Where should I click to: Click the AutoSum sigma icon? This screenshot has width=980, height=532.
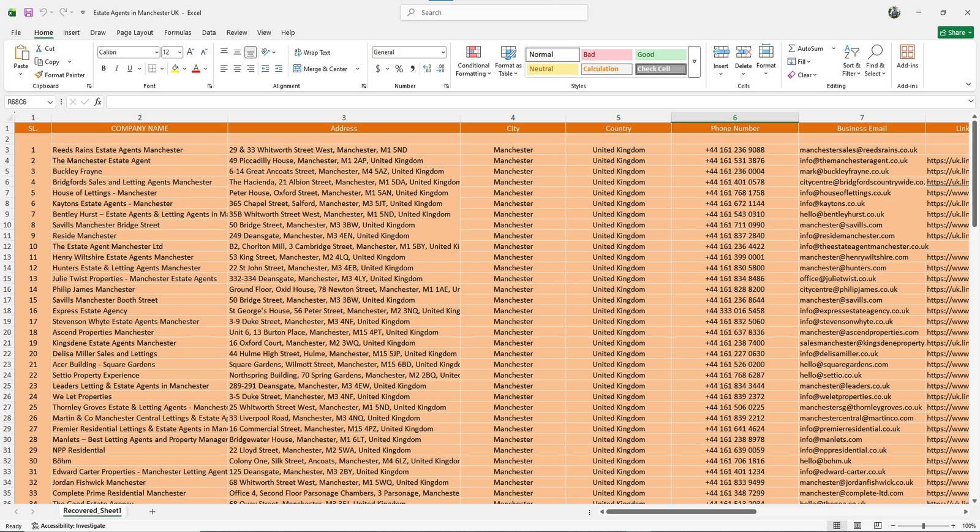tap(792, 48)
